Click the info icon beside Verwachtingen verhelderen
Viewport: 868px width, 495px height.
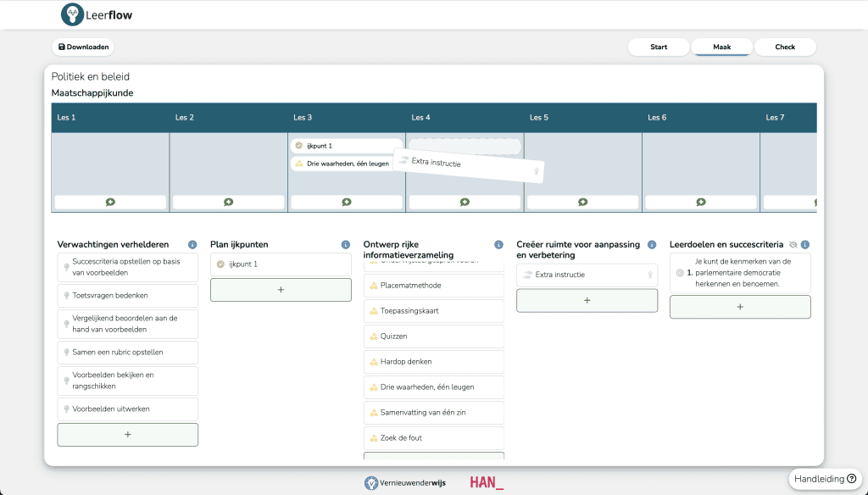192,245
